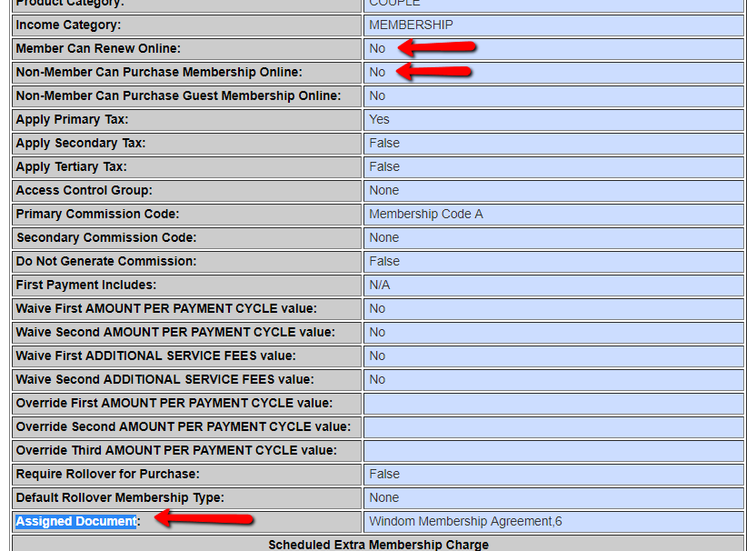
Task: Click the highlighted 'Assigned Document' label
Action: [x=75, y=521]
